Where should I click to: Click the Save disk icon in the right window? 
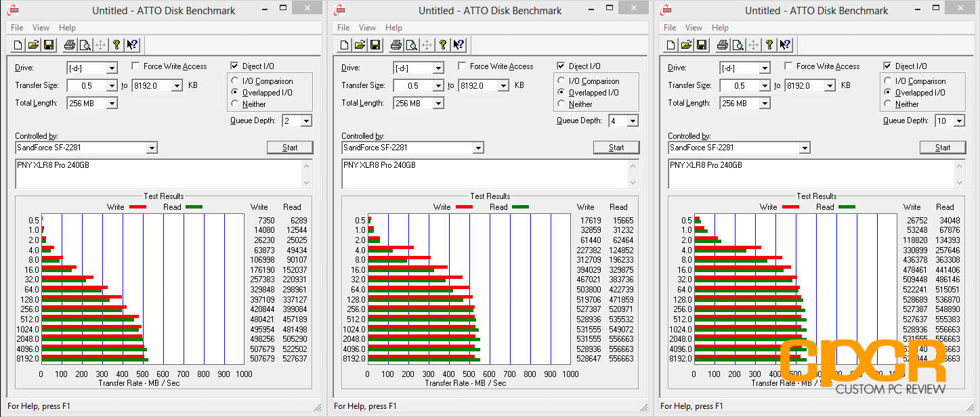pyautogui.click(x=701, y=45)
